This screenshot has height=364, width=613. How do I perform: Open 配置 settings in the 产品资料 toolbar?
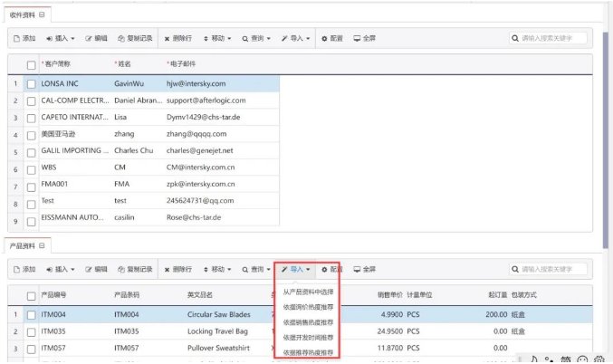[x=331, y=270]
